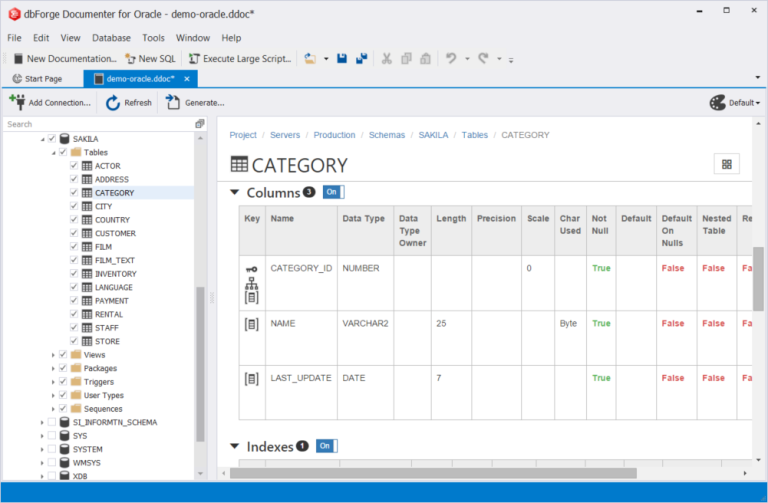Click the Generate documentation icon
This screenshot has height=503, width=768.
coord(172,102)
